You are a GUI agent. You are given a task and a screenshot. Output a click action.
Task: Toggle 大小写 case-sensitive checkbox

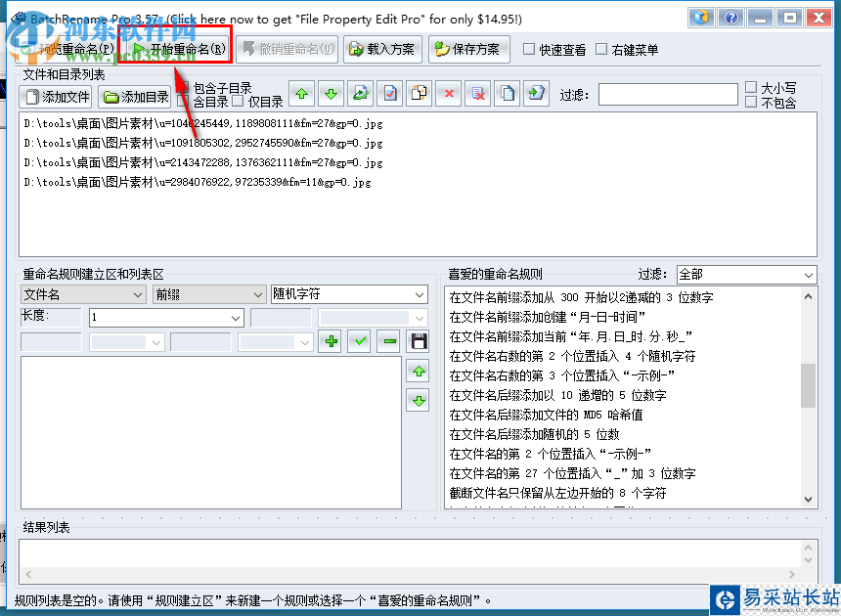point(751,87)
